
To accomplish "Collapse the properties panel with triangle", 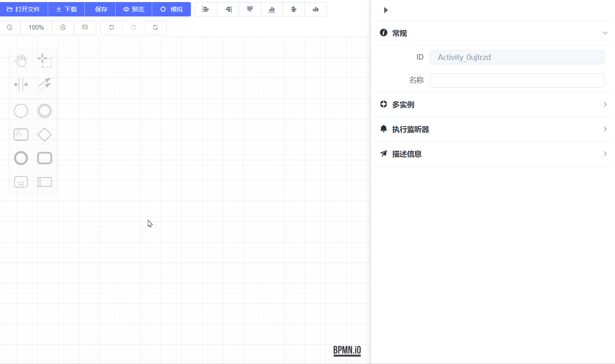I will tap(386, 10).
